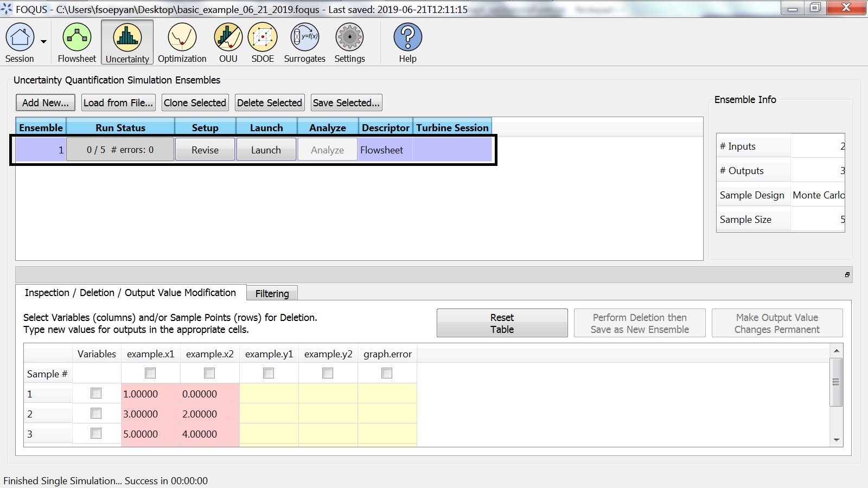Clone the selected ensemble
868x488 pixels.
point(195,102)
